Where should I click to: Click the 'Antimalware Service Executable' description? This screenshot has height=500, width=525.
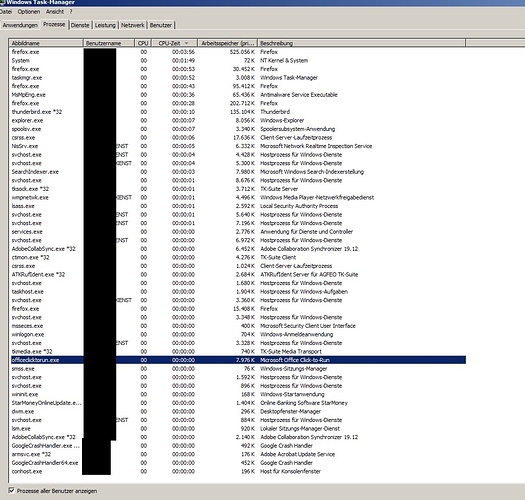[x=299, y=95]
